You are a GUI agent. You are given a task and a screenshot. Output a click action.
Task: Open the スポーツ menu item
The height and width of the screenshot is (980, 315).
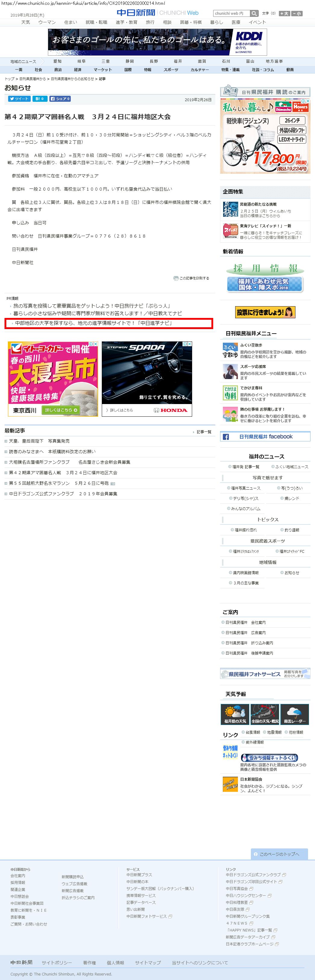pyautogui.click(x=171, y=70)
